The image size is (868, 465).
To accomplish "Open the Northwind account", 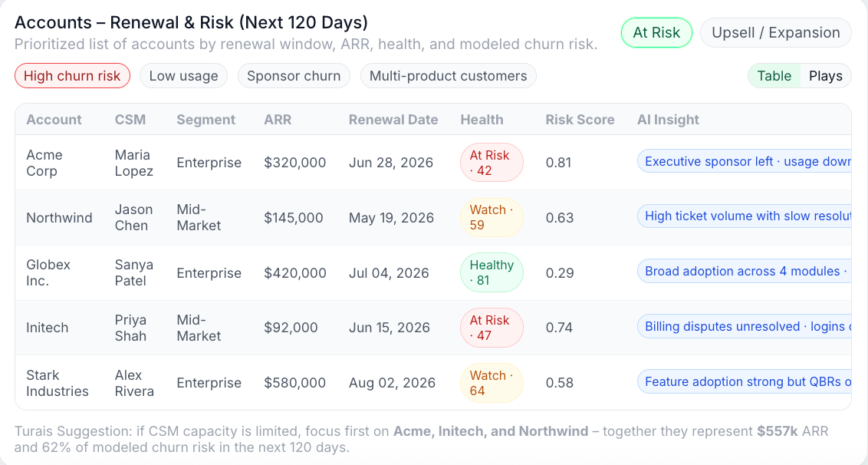I will tap(59, 218).
